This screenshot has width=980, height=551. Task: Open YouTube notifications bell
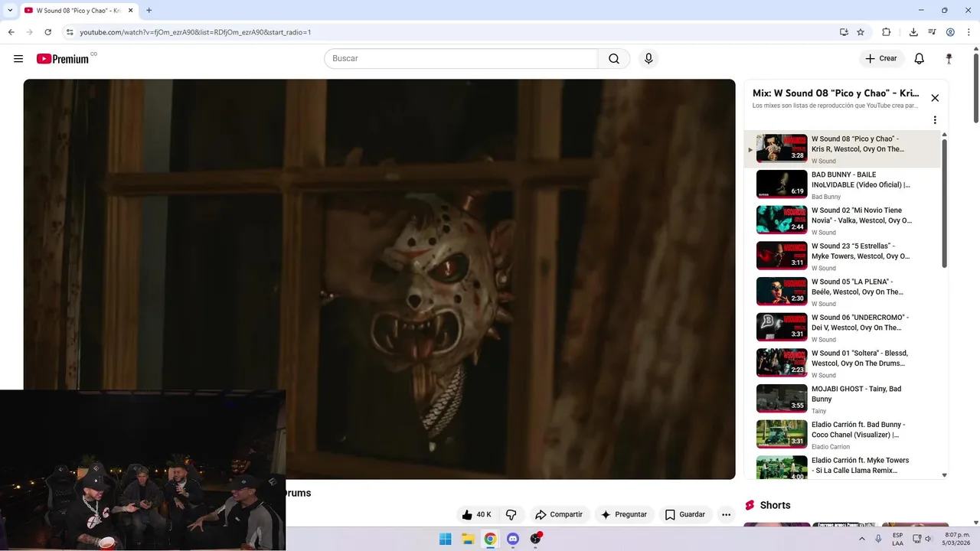920,59
